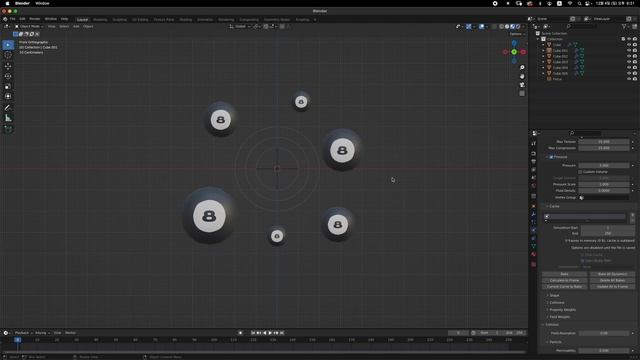Hide Cube.001 in viewport via eye icon

(629, 51)
